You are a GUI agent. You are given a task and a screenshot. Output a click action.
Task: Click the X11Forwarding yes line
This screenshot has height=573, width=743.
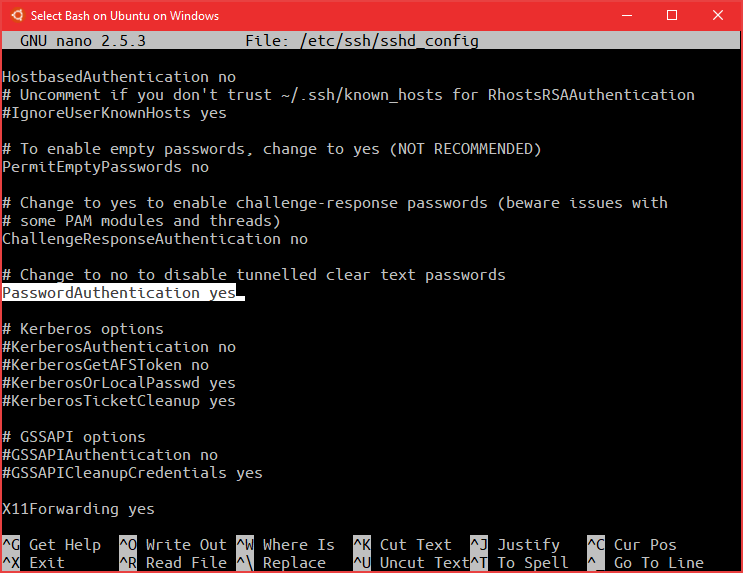coord(78,509)
